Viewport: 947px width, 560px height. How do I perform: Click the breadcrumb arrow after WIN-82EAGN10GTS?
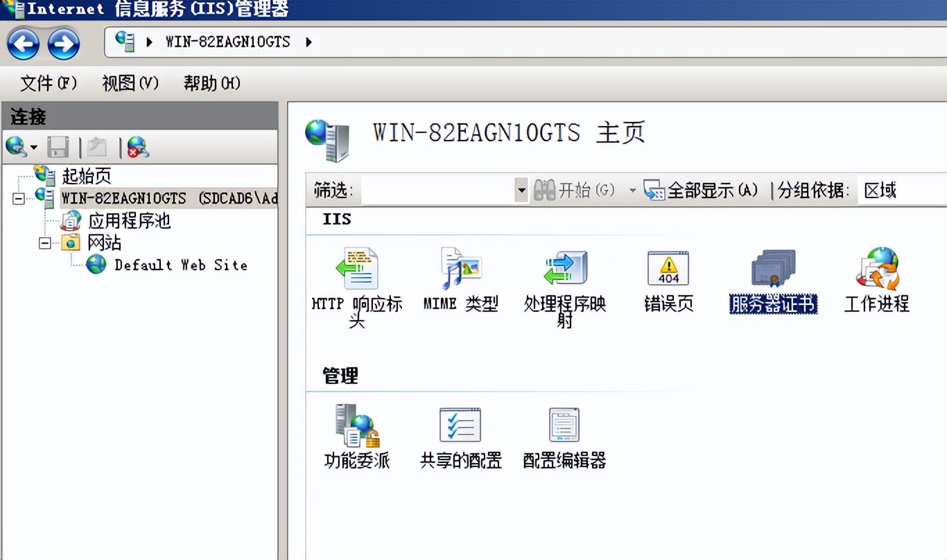pyautogui.click(x=309, y=42)
